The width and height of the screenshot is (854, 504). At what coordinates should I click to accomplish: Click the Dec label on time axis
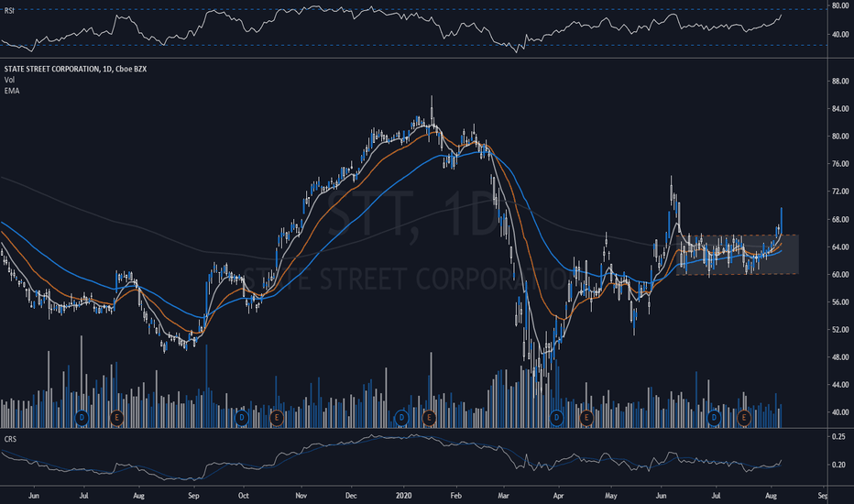pyautogui.click(x=351, y=496)
